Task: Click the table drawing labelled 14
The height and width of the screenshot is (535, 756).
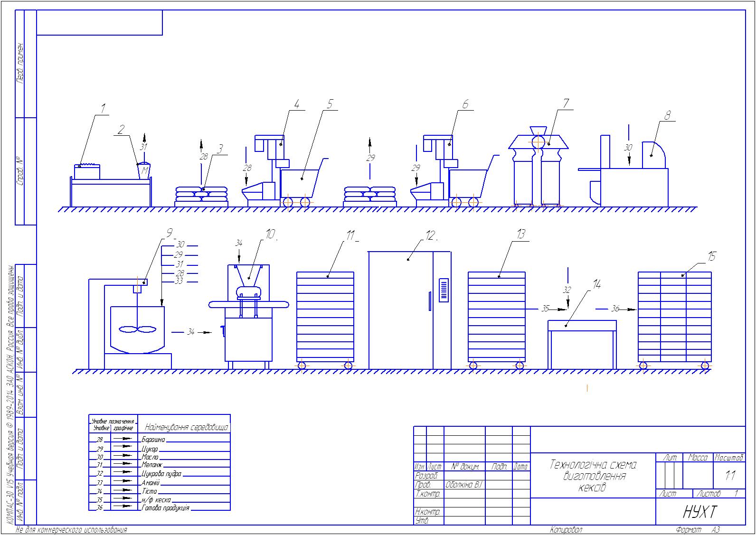Action: pyautogui.click(x=582, y=344)
